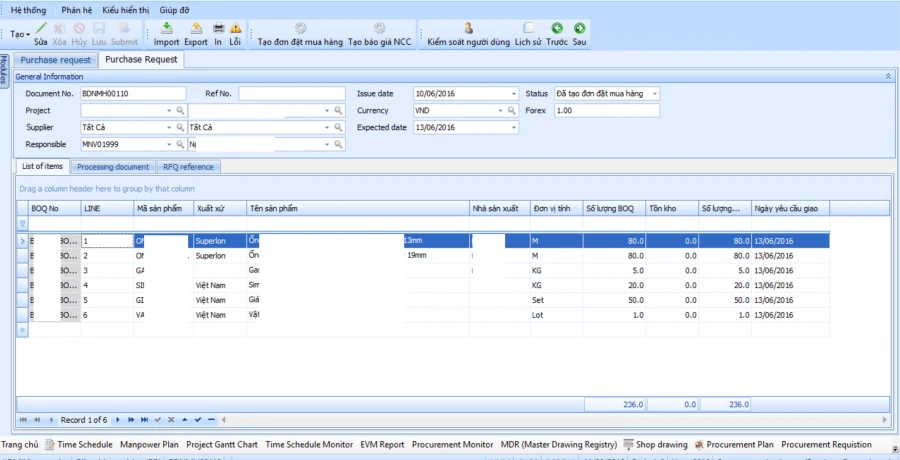Image resolution: width=900 pixels, height=460 pixels.
Task: Click Tạo đơn đặt mua hàng icon
Action: pos(301,28)
